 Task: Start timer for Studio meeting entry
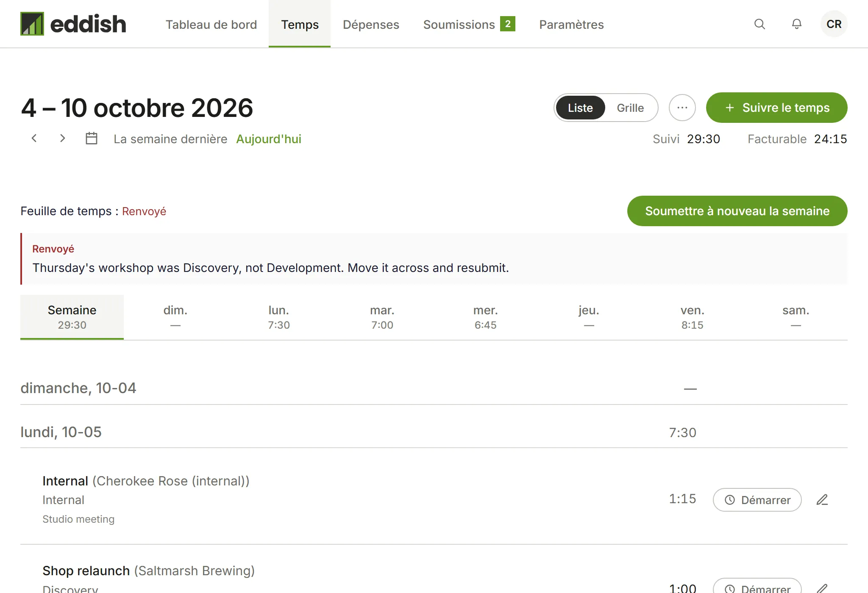point(757,500)
